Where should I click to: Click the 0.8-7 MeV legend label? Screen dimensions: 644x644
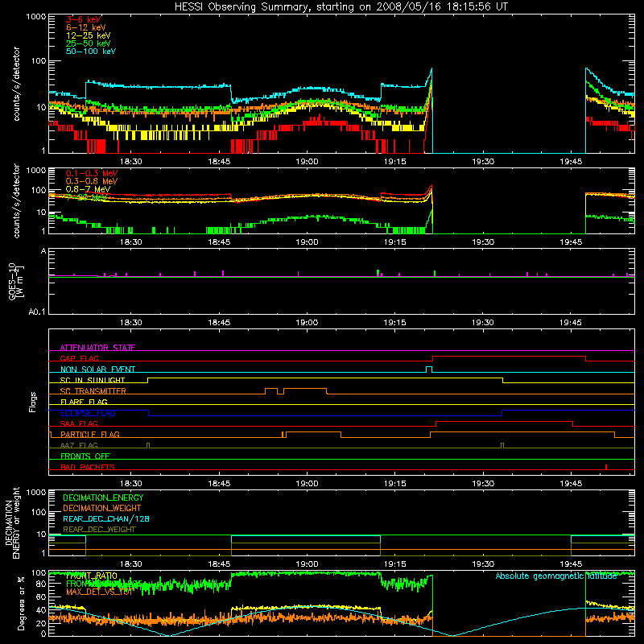coord(88,189)
